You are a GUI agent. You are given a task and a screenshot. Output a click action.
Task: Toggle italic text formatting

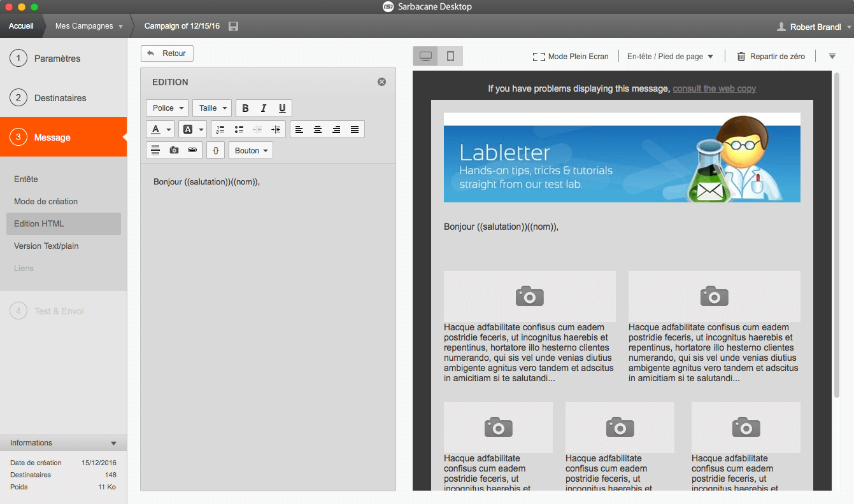pyautogui.click(x=264, y=108)
